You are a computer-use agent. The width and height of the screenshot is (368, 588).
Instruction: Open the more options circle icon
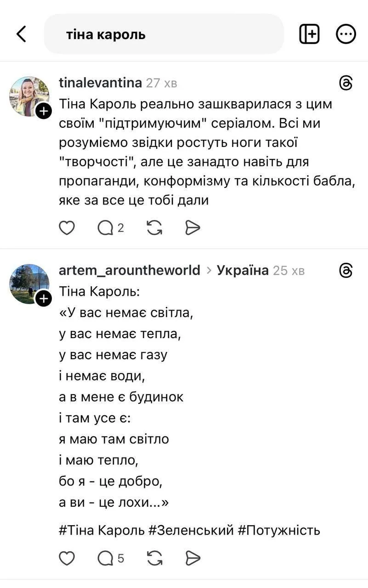tap(345, 34)
